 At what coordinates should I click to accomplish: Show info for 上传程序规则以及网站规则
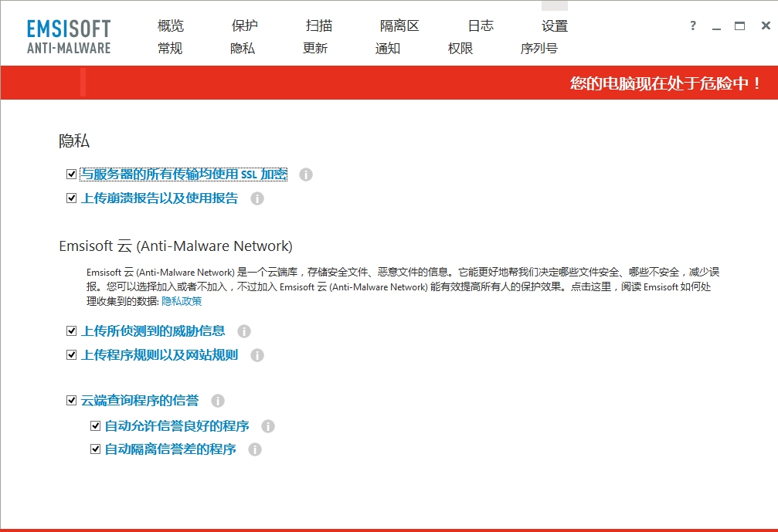[257, 355]
